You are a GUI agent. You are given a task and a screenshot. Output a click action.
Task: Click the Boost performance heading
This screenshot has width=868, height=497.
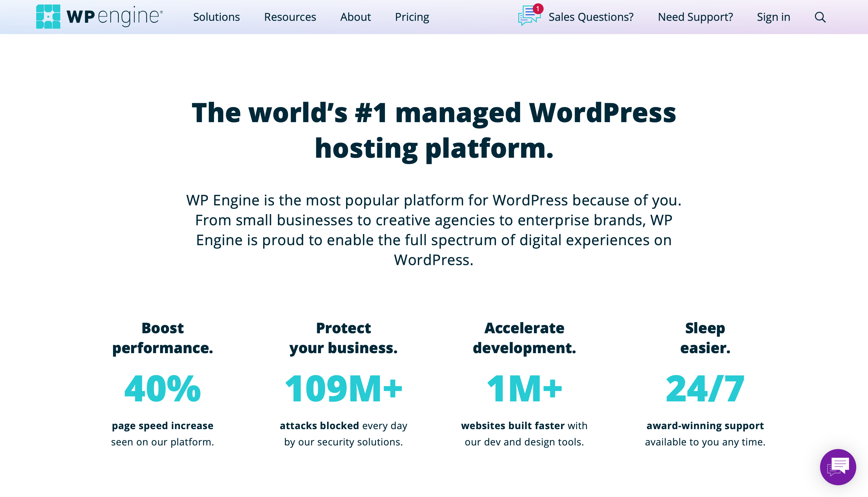(x=163, y=338)
